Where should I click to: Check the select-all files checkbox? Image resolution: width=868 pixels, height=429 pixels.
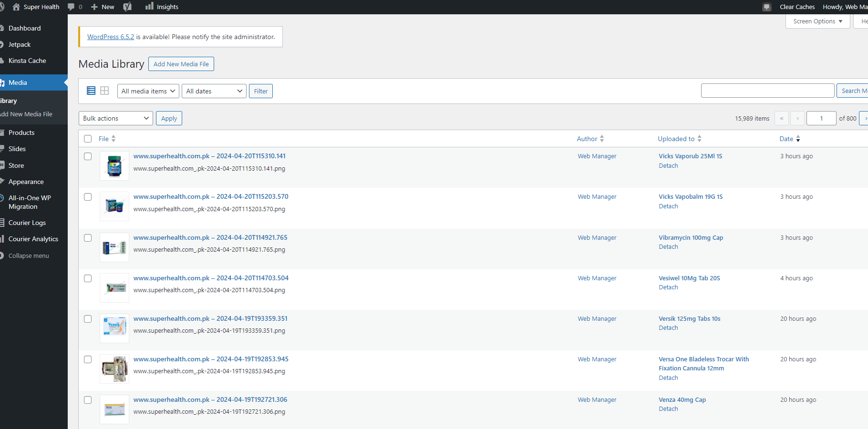click(88, 138)
